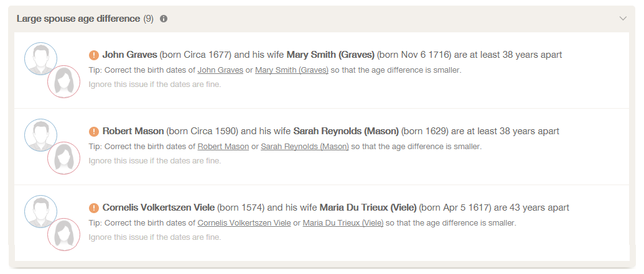This screenshot has height=274, width=644.
Task: Ignore this issue for John Graves entry
Action: [x=155, y=84]
